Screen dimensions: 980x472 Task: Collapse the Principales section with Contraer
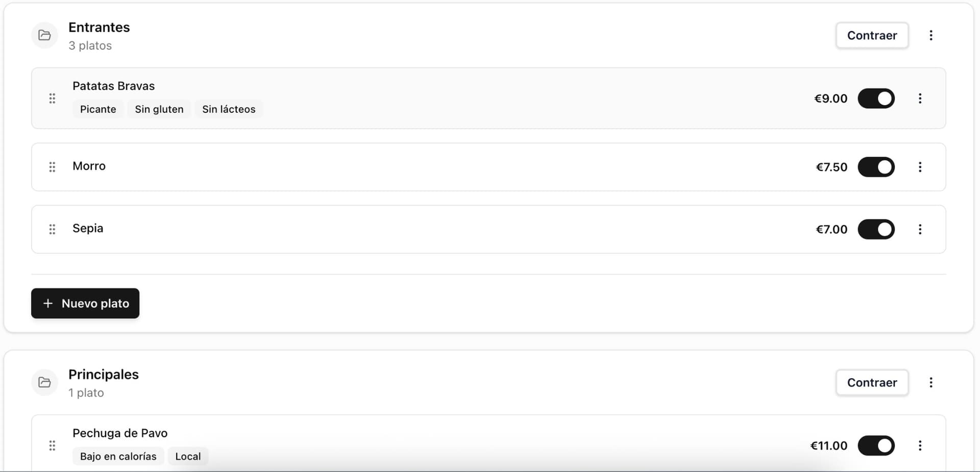[x=872, y=383]
